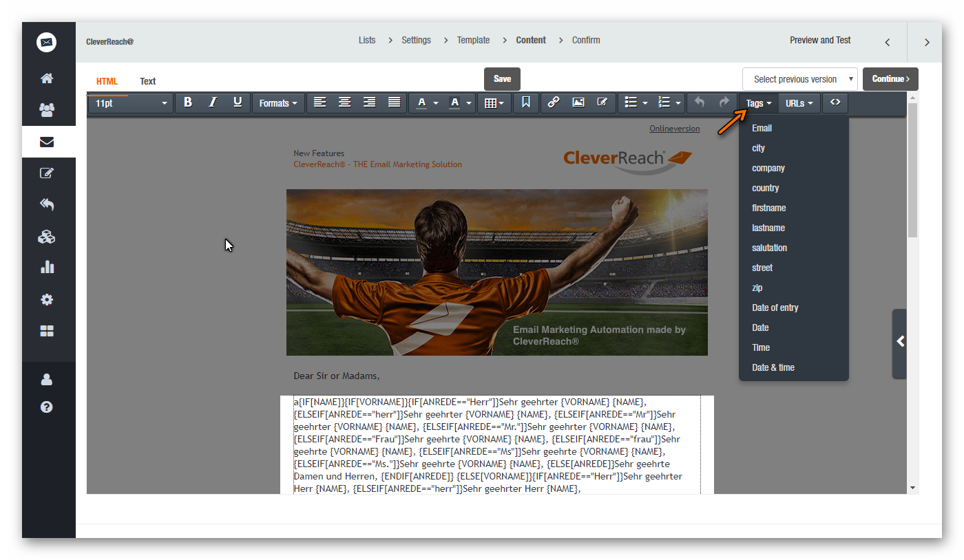This screenshot has height=560, width=964.
Task: Center align the text
Action: [345, 103]
